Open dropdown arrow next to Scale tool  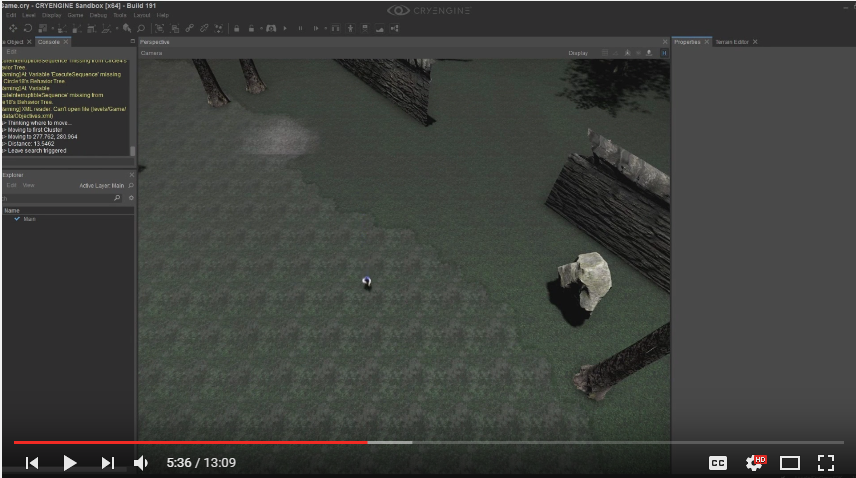click(52, 28)
